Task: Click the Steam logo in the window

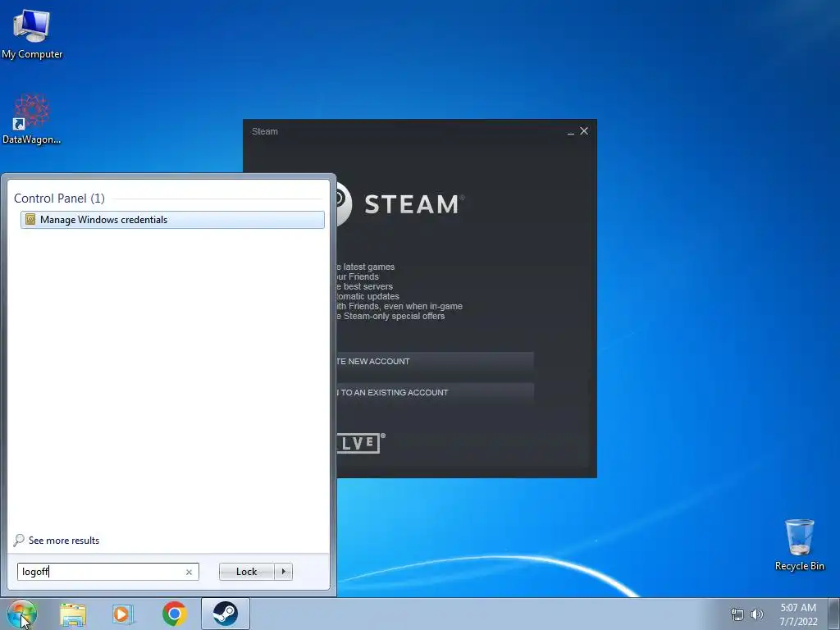Action: (x=400, y=204)
